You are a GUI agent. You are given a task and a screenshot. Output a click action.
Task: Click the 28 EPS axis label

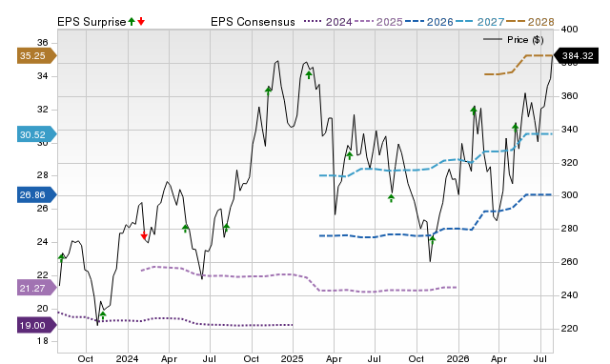coord(42,175)
